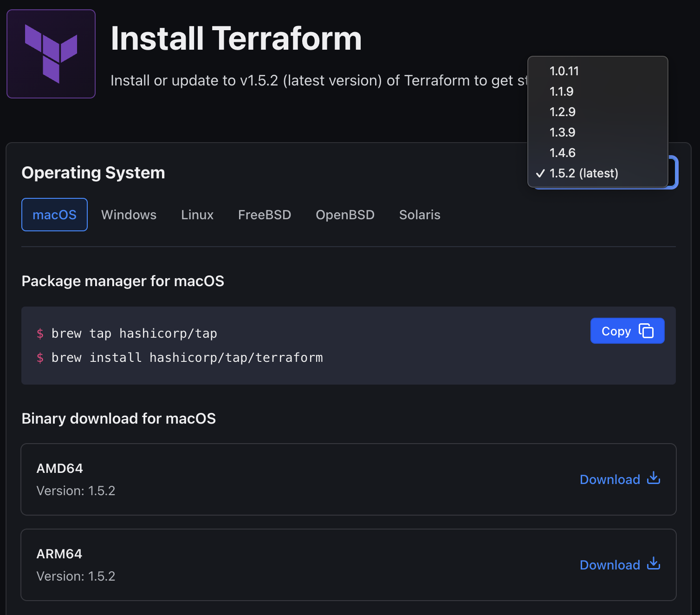Click the brew tap hashicorp/tap command
Image resolution: width=700 pixels, height=615 pixels.
click(134, 334)
